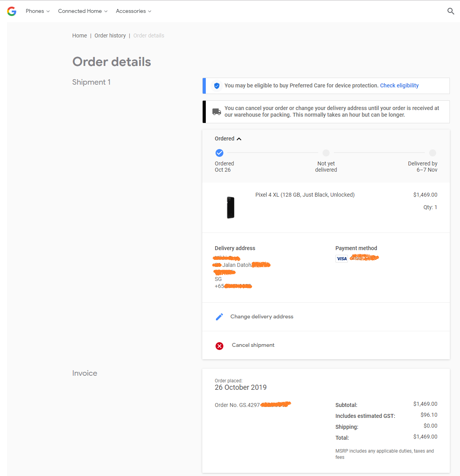This screenshot has width=460, height=476.
Task: Go to Home breadcrumb
Action: point(80,36)
